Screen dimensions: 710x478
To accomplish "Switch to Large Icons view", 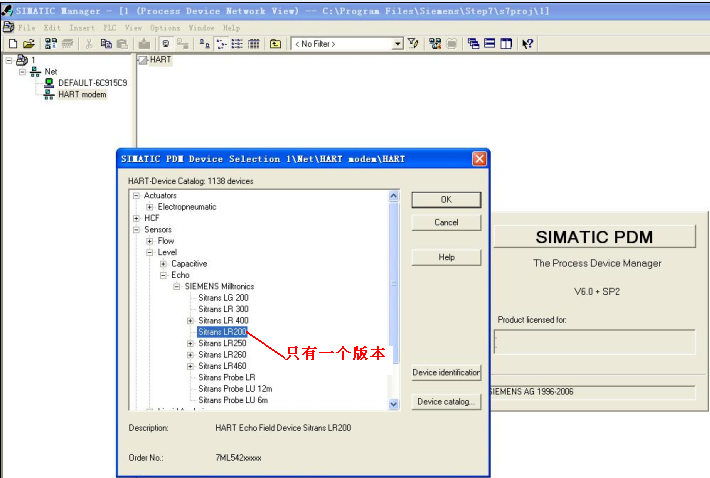I will [x=205, y=43].
